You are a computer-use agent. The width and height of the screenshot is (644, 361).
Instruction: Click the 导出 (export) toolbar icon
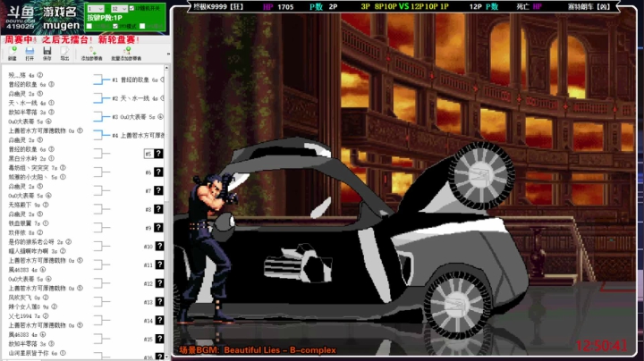coord(64,53)
